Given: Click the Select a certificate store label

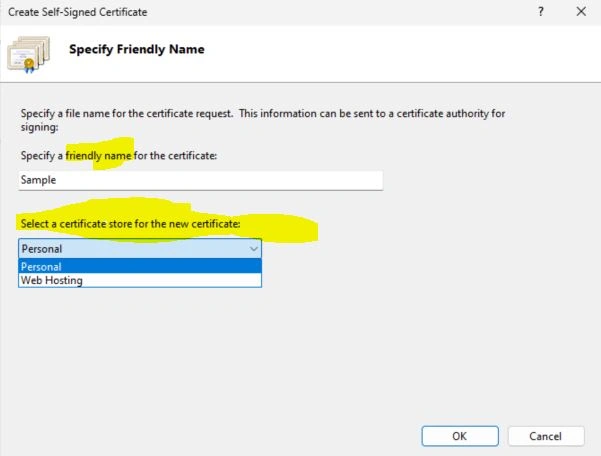Looking at the screenshot, I should point(130,224).
